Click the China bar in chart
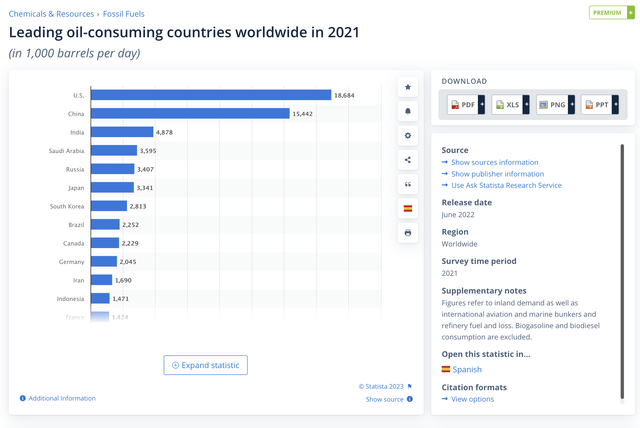Image resolution: width=640 pixels, height=428 pixels. click(190, 113)
